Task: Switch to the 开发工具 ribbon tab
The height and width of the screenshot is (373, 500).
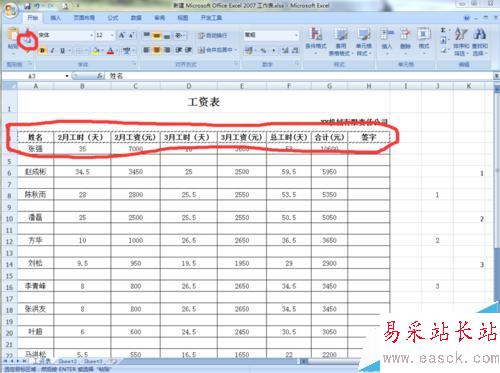Action: (x=211, y=18)
